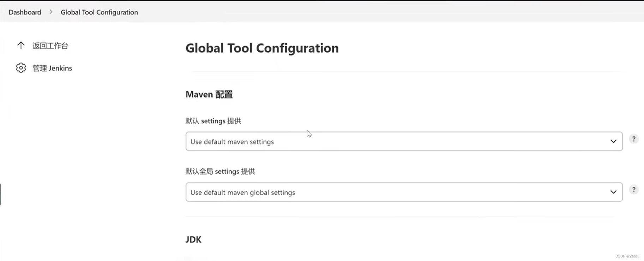Click the 默认 settings 提供 label
Screen dimensions: 644x261
[213, 121]
